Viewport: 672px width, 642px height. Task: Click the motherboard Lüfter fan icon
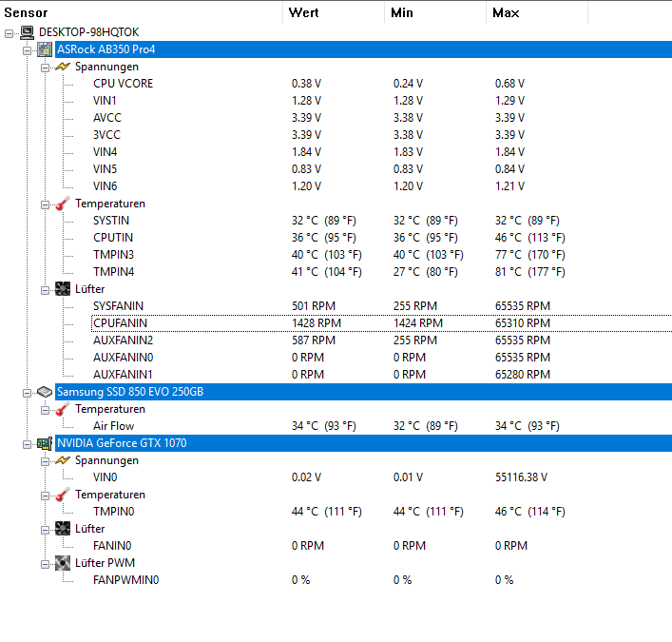coord(63,288)
